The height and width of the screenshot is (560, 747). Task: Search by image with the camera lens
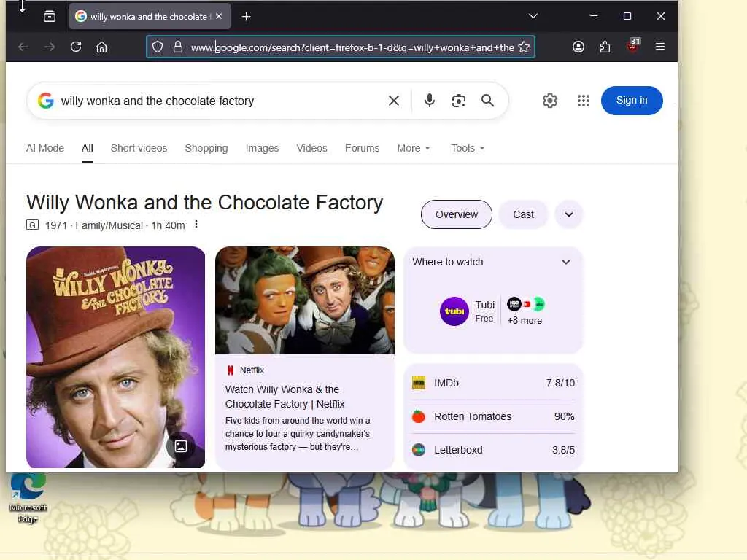click(458, 101)
